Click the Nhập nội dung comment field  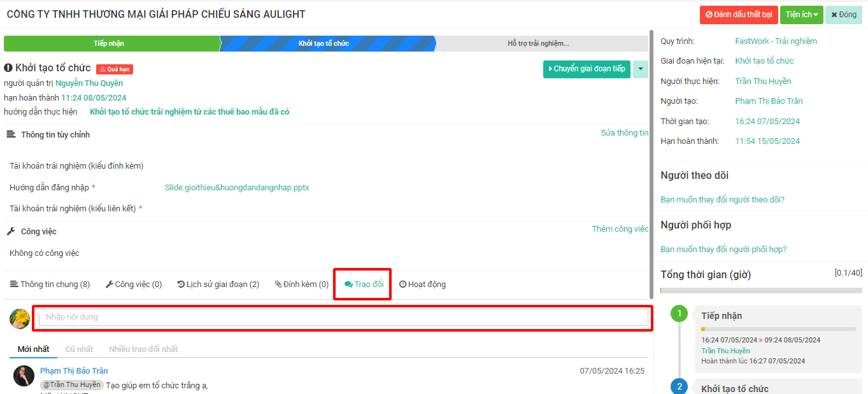(x=343, y=317)
